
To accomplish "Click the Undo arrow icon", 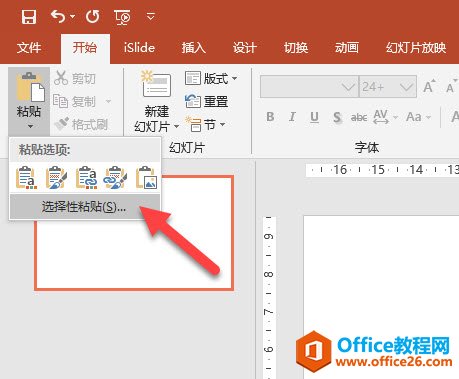I will click(58, 16).
